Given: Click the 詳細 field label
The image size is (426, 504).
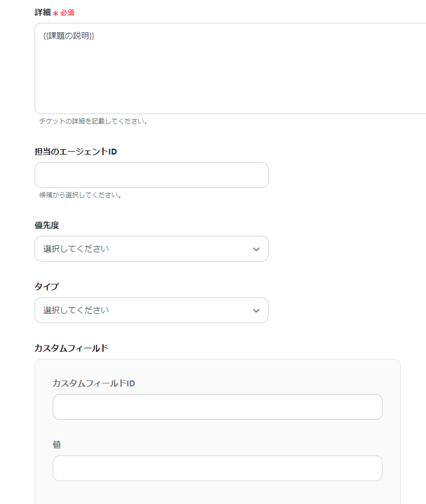Looking at the screenshot, I should pos(43,12).
